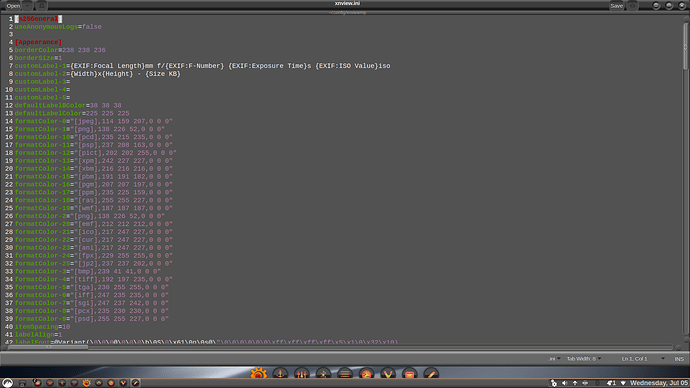Click the borderSize=1 line

pos(38,58)
